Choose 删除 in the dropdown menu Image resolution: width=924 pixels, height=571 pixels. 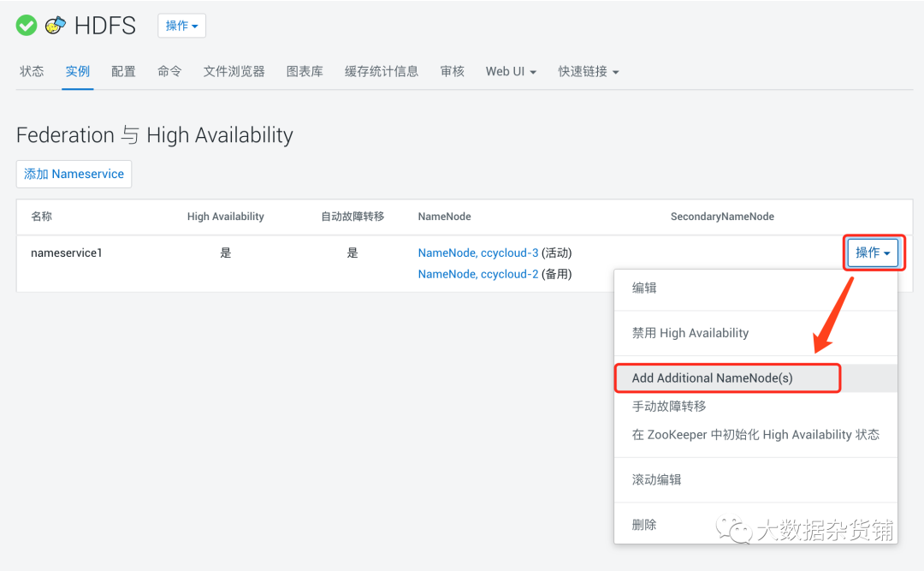[x=755, y=525]
